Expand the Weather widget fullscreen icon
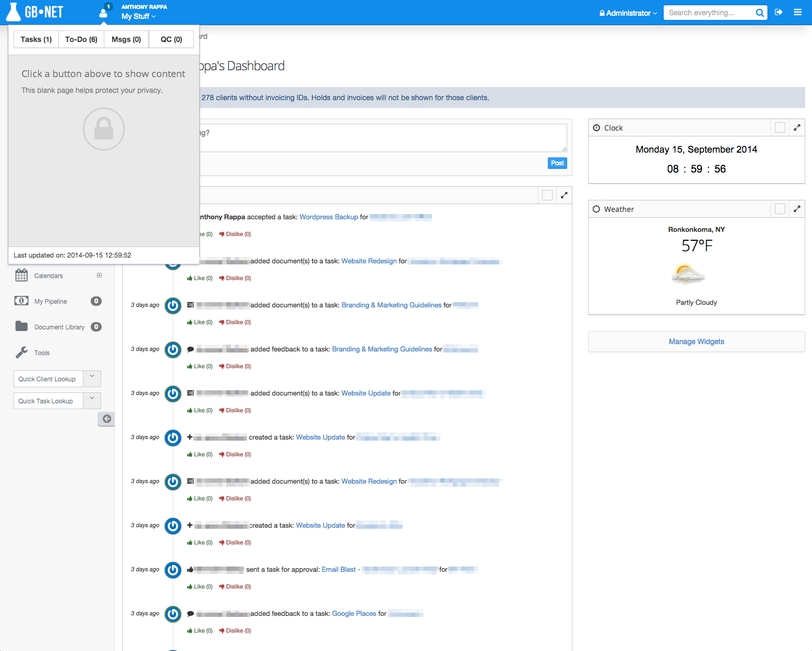812x651 pixels. coord(797,209)
